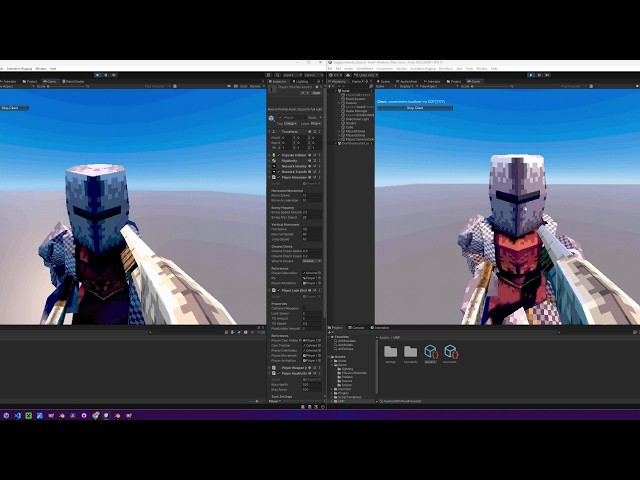Viewport: 640px width, 480px height.
Task: Toggle Player Health component checkbox
Action: coord(279,373)
